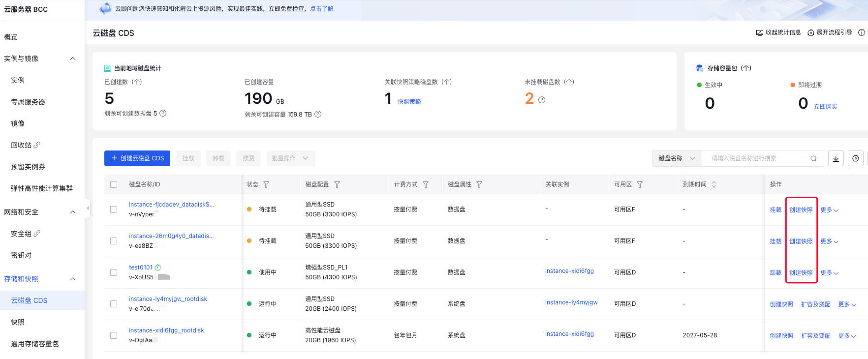This screenshot has width=868, height=359.
Task: Filter by 磁盘配置 funnel icon
Action: click(337, 184)
